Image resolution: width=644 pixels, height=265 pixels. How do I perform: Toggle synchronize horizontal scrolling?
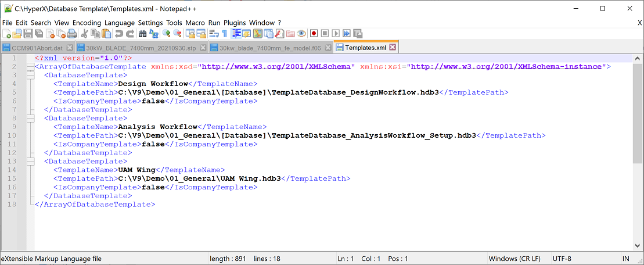coord(202,33)
